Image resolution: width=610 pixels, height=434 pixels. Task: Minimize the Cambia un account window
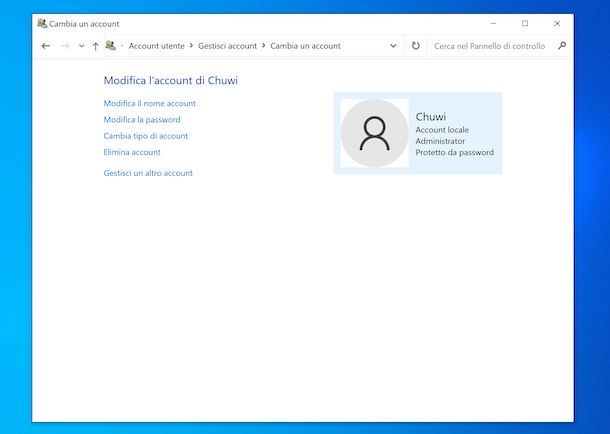(493, 23)
